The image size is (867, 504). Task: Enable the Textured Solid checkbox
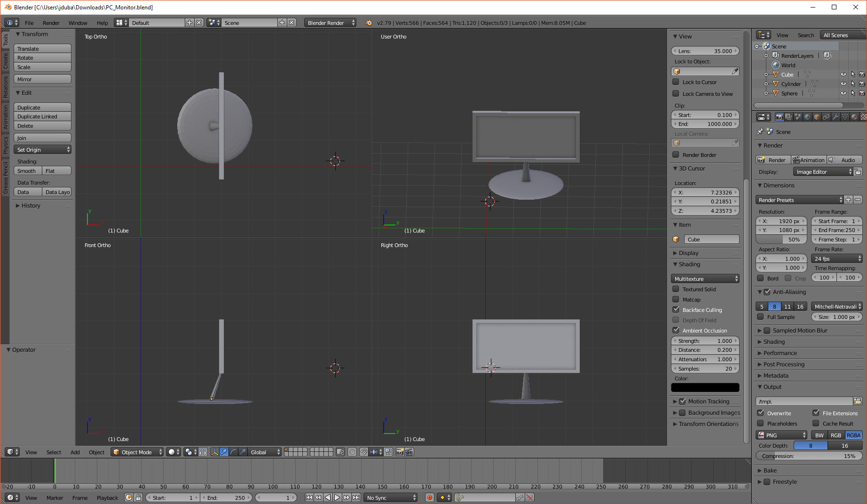pos(676,289)
